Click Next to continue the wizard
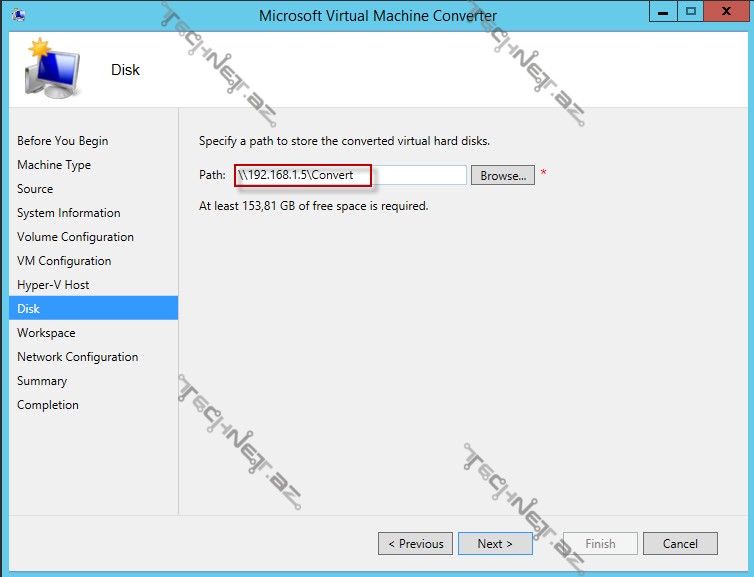 coord(495,544)
